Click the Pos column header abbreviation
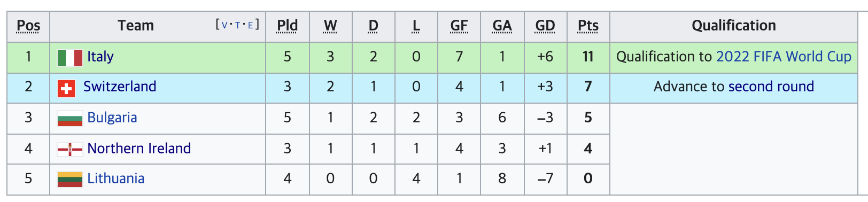Screen dimensions: 868x202 [x=28, y=26]
